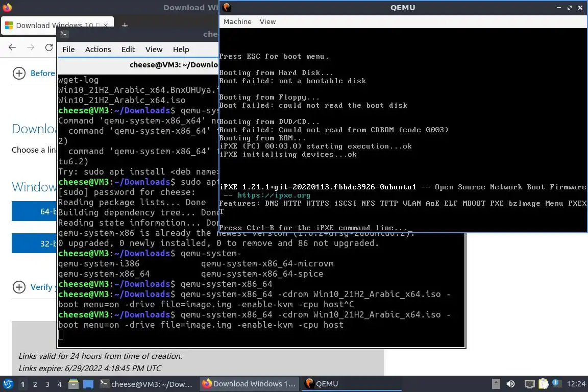Open the Lubuntu application menu launcher
Viewport: 588px width, 392px height.
[x=8, y=384]
